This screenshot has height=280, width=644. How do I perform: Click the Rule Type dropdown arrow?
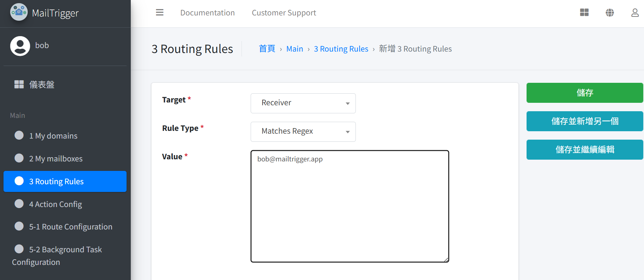click(348, 132)
